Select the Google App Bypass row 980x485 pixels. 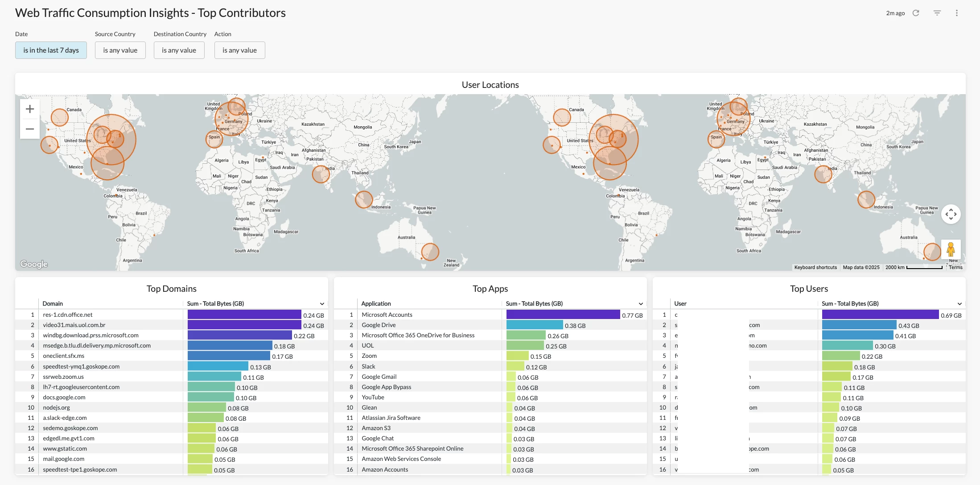pos(490,387)
